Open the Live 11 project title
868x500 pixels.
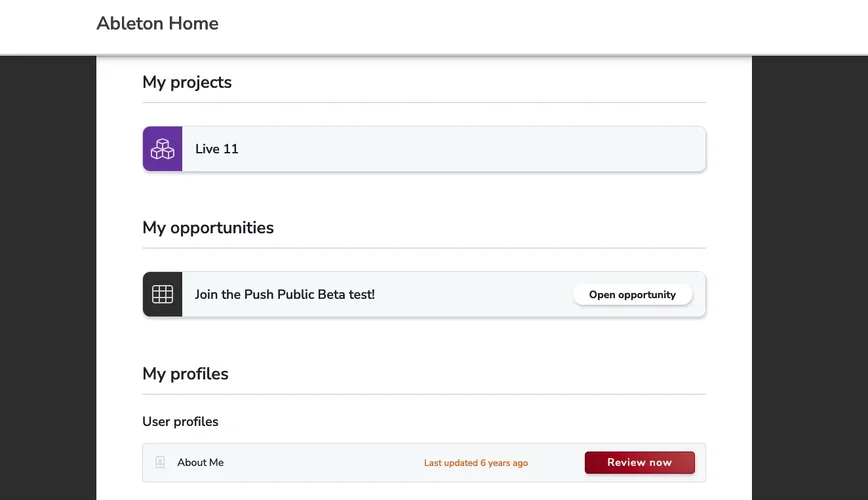[217, 149]
